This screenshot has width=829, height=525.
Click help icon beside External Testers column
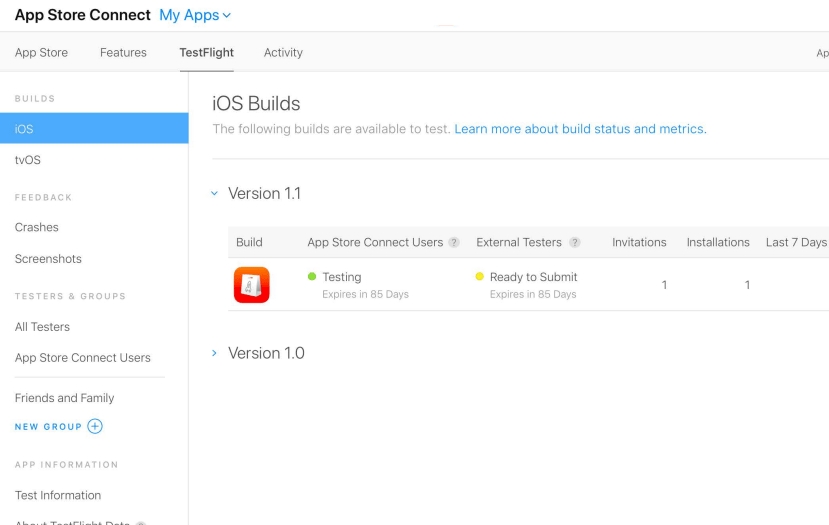575,242
